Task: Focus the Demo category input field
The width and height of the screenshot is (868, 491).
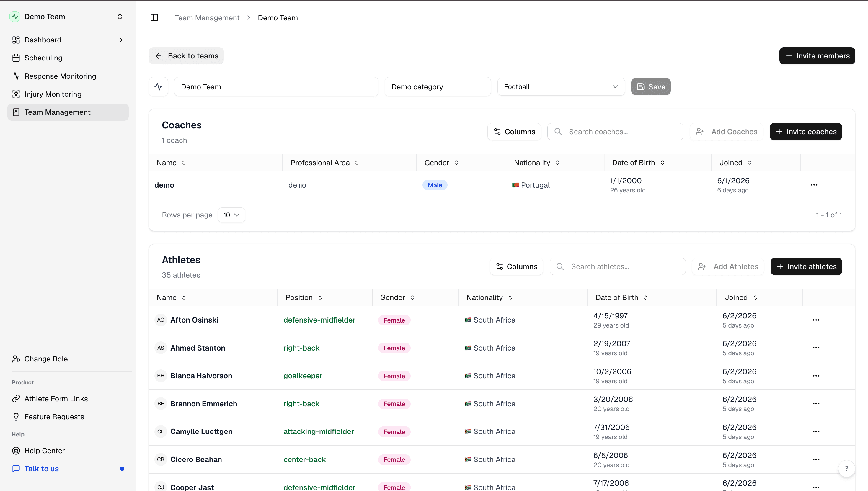Action: pos(438,87)
